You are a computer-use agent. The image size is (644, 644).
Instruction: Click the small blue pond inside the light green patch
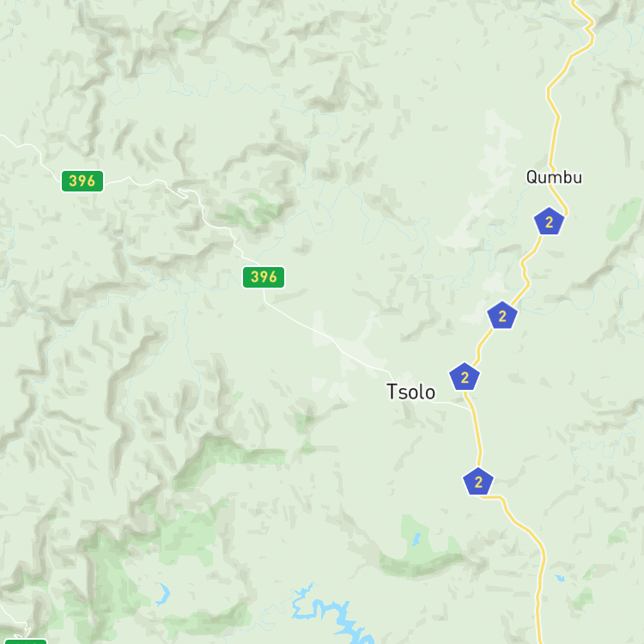416,539
